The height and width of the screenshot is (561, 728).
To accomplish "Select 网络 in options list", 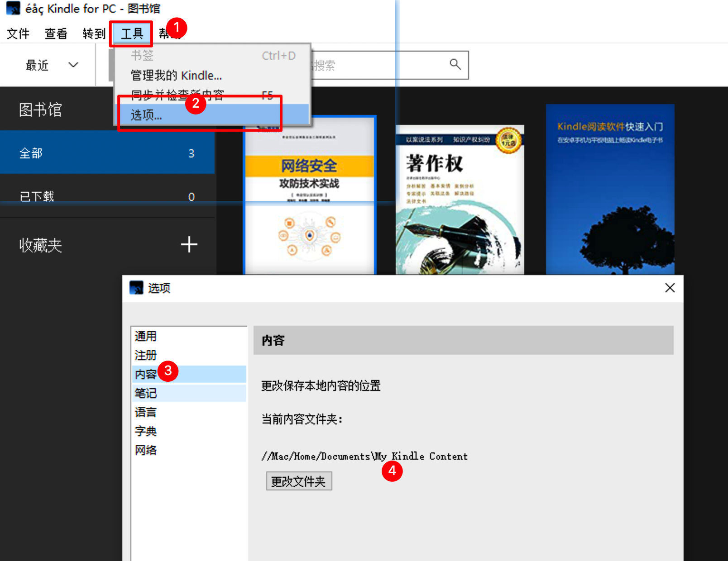I will tap(189, 450).
